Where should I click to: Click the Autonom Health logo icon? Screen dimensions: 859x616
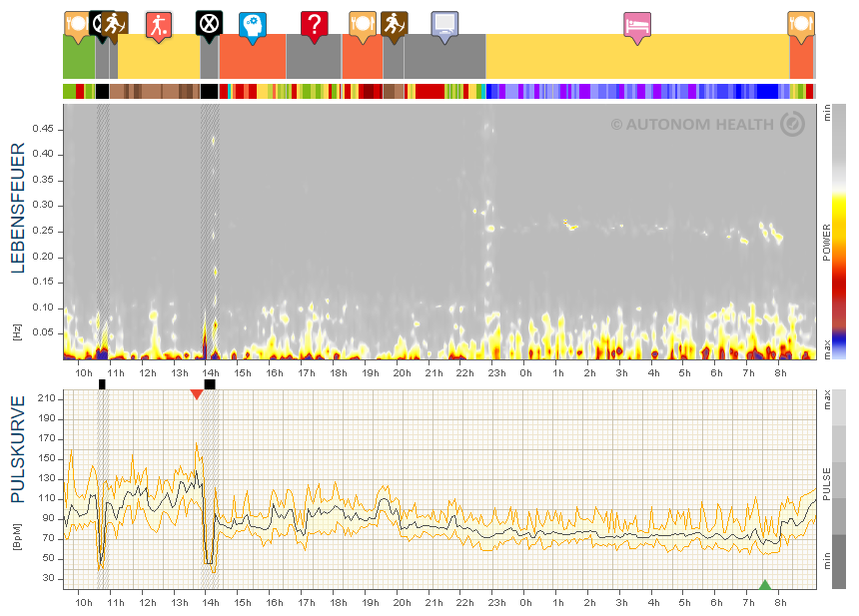pos(792,124)
